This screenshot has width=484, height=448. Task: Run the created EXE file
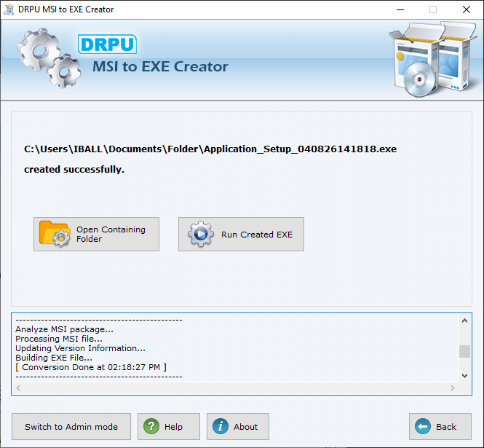click(241, 234)
